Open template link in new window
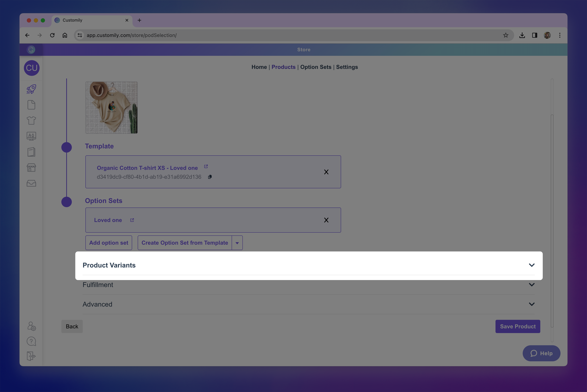Screen dimensions: 587x392 click(x=206, y=167)
